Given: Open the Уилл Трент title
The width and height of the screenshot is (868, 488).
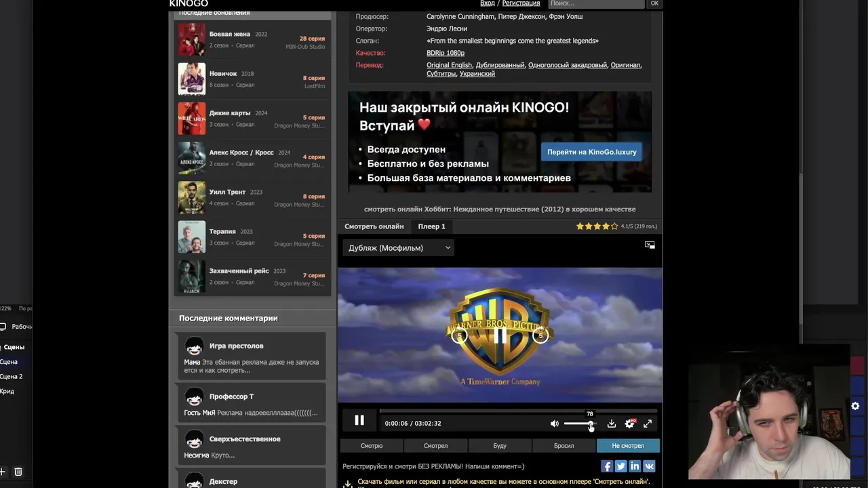Looking at the screenshot, I should (x=227, y=192).
